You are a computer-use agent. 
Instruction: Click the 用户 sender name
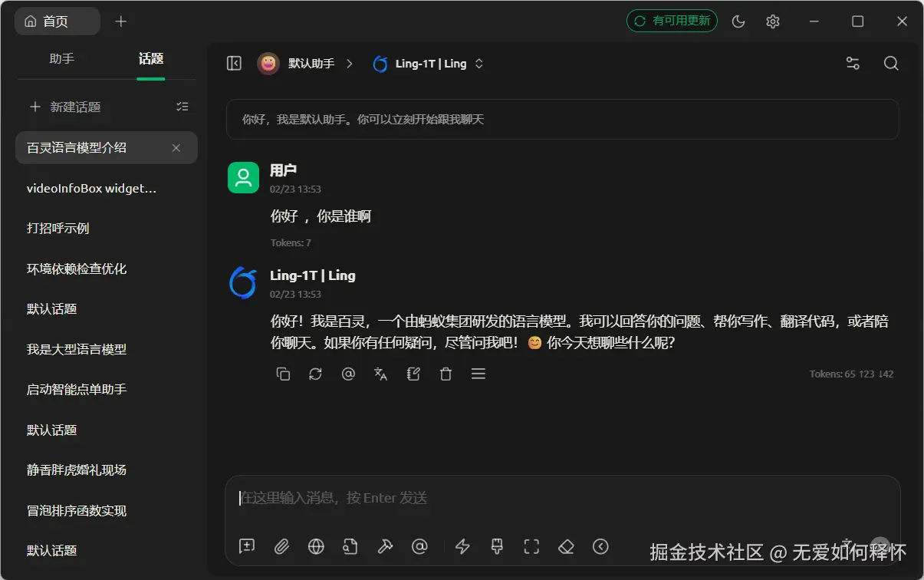click(283, 170)
